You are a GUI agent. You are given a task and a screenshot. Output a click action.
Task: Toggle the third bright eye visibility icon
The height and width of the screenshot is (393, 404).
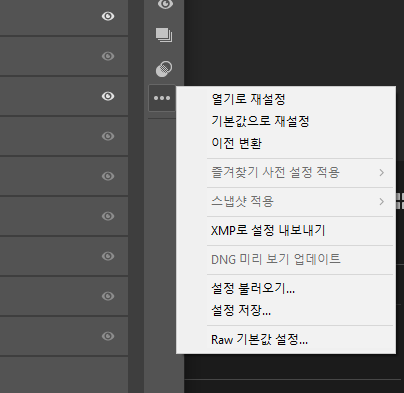[x=108, y=96]
